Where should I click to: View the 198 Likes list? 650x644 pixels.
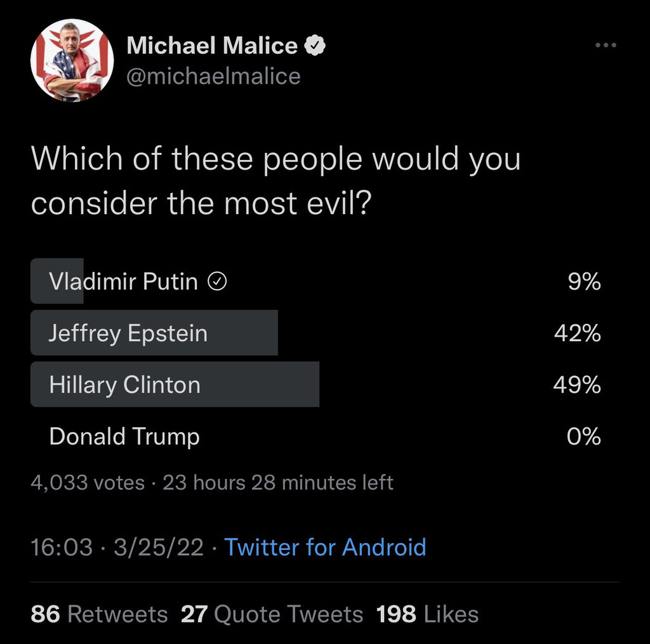coord(427,614)
